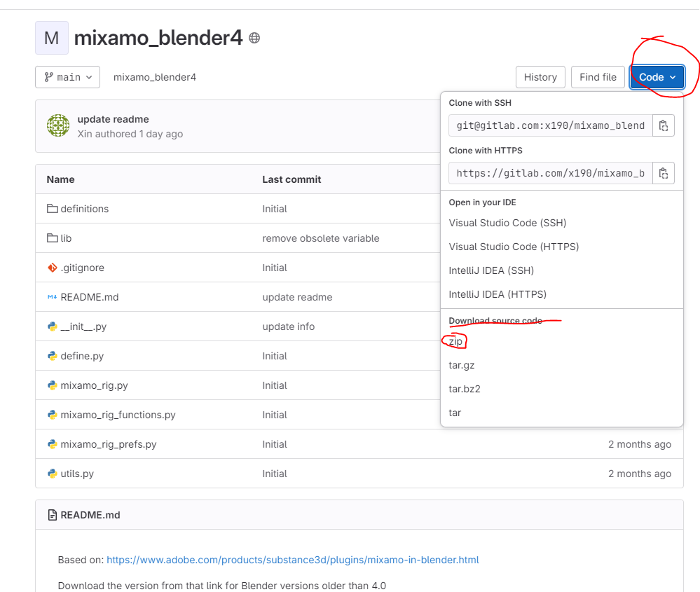Open the mixamo_rig_functions.py file
Viewport: 700px width, 592px height.
click(x=118, y=415)
